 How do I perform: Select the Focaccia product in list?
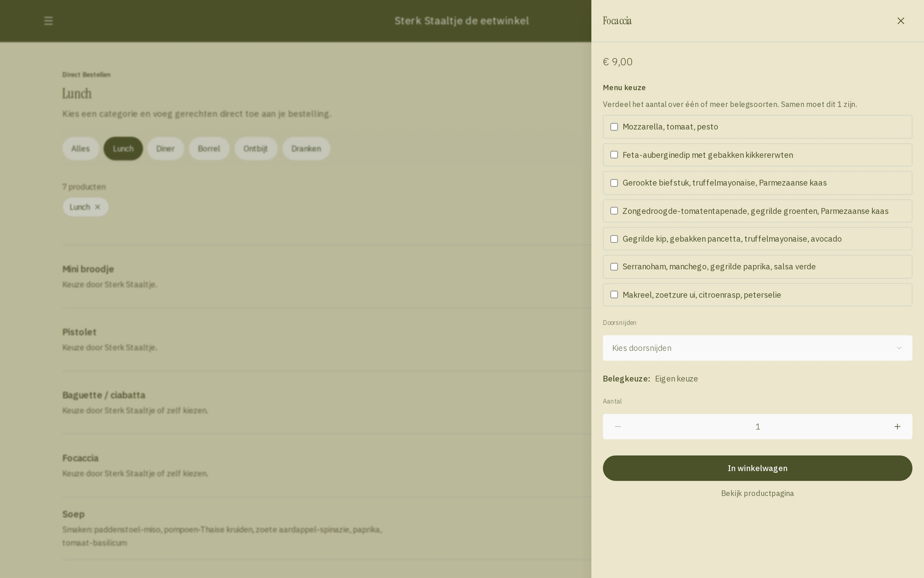80,458
